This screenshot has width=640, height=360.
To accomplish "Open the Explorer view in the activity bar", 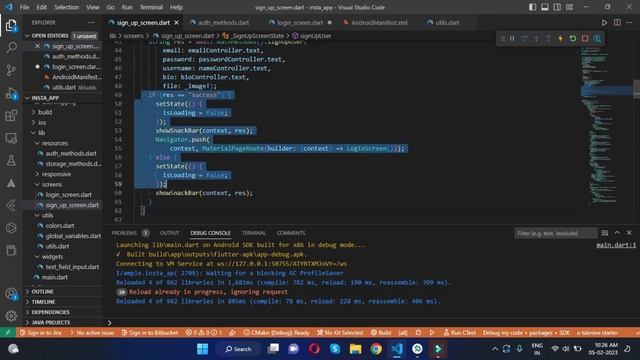I will pos(11,25).
